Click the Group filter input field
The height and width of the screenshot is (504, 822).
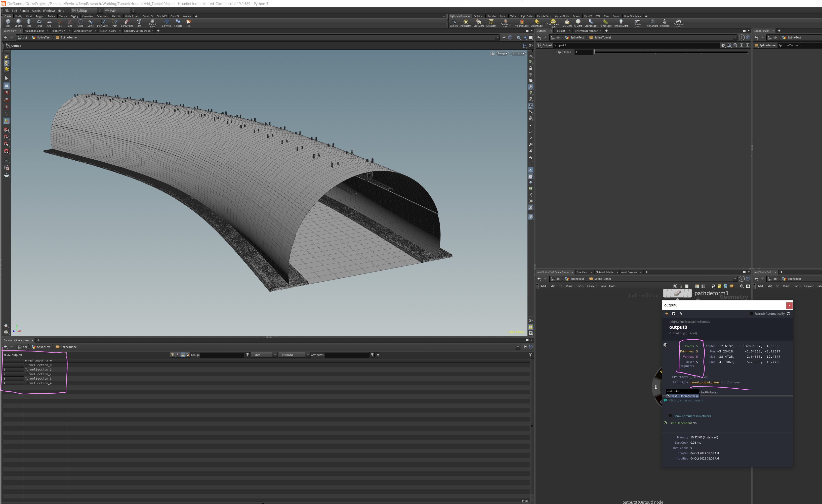(x=223, y=355)
